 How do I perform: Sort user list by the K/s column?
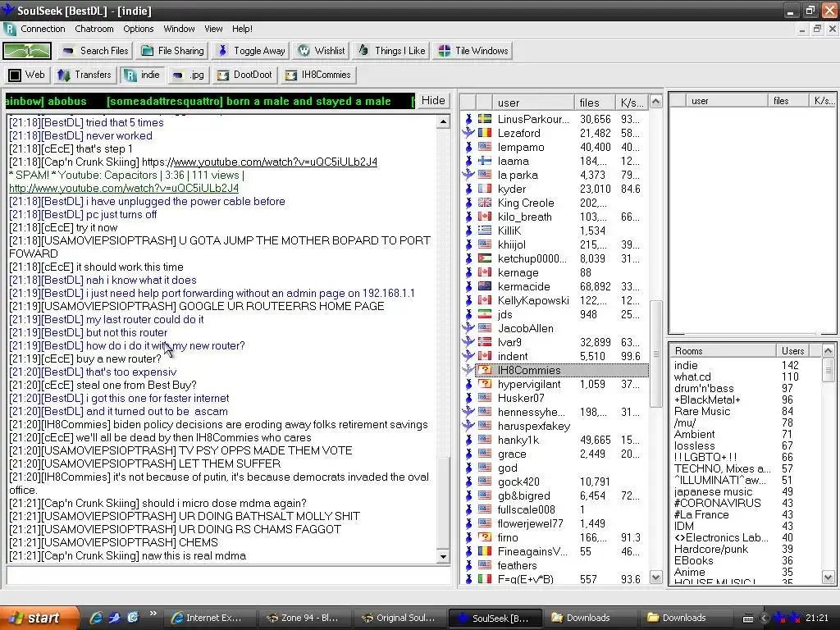click(632, 102)
